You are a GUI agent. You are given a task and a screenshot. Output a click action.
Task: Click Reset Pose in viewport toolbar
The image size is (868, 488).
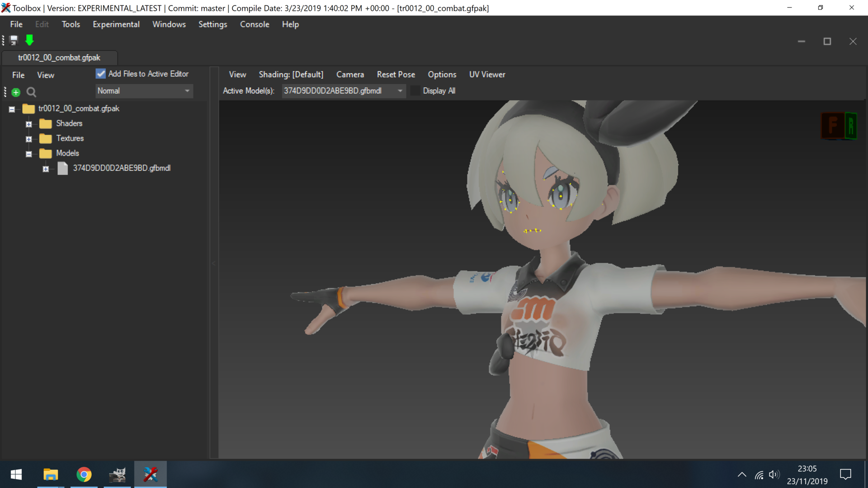396,75
